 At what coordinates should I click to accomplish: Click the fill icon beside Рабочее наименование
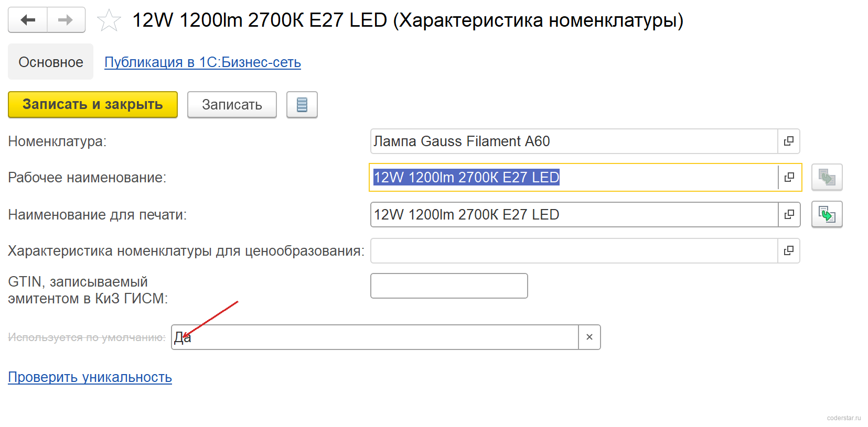click(x=827, y=177)
